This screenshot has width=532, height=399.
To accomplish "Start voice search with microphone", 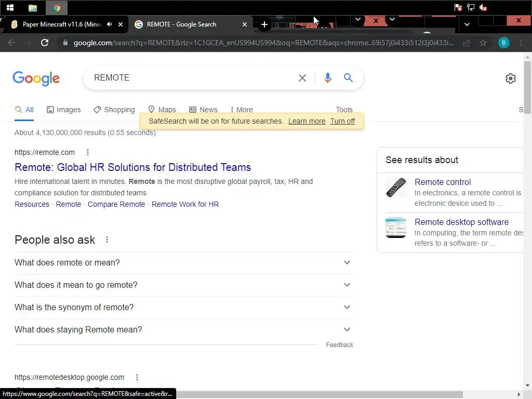I will [x=327, y=78].
